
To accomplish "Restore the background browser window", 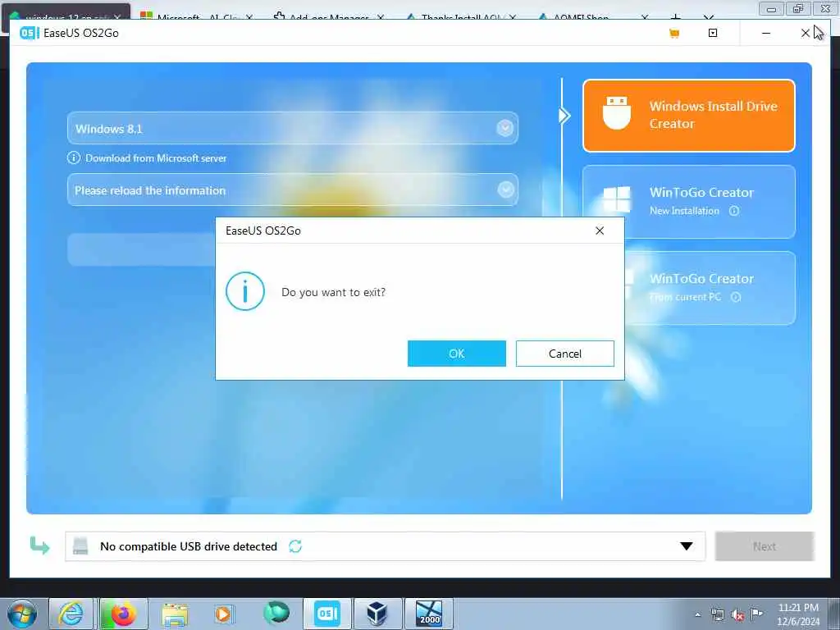I will pyautogui.click(x=798, y=8).
